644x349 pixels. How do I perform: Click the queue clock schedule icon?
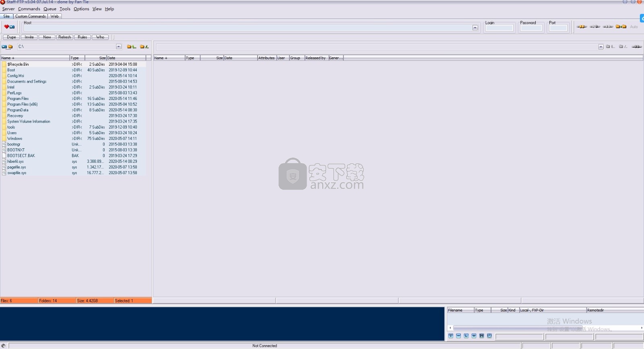point(489,336)
